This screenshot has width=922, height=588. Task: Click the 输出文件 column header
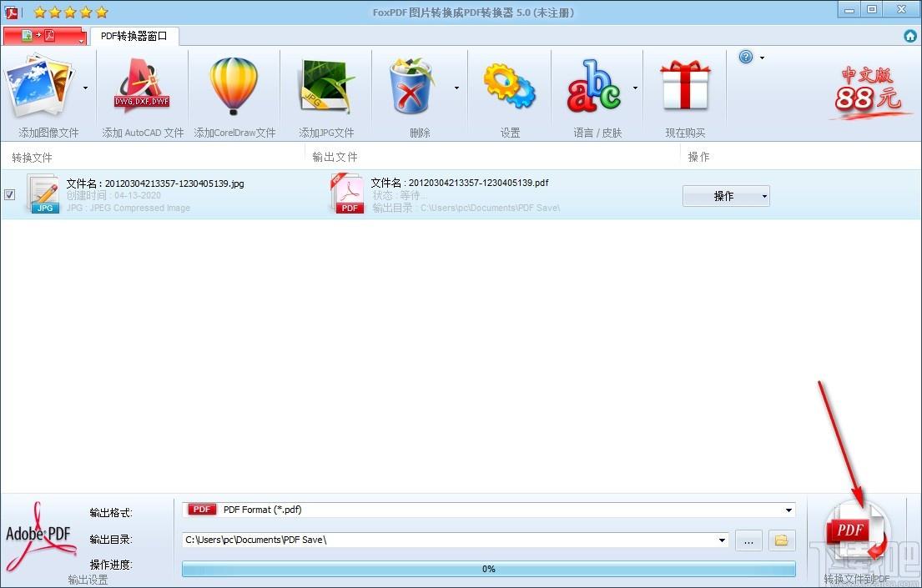335,157
